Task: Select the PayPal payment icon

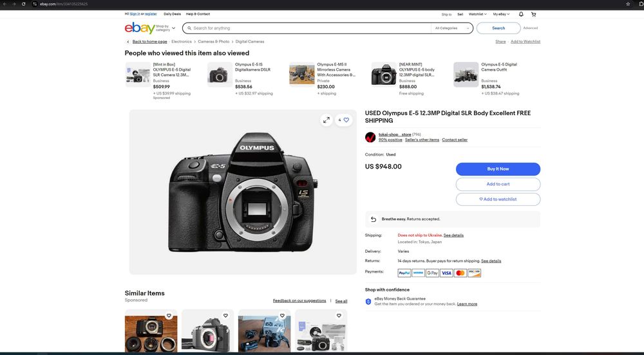Action: click(x=404, y=273)
